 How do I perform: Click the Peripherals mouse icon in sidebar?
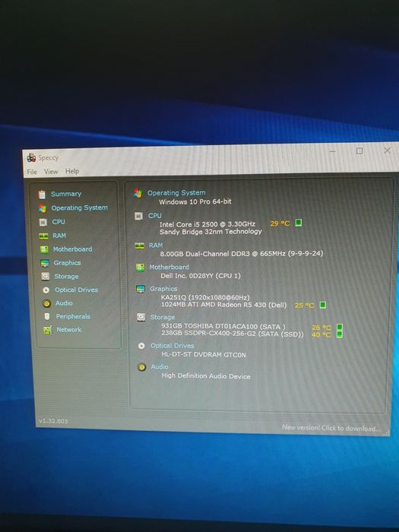(x=47, y=317)
